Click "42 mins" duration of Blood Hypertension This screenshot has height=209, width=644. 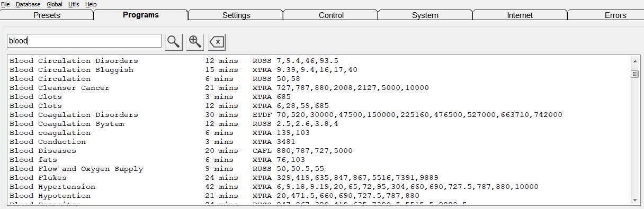pos(222,187)
